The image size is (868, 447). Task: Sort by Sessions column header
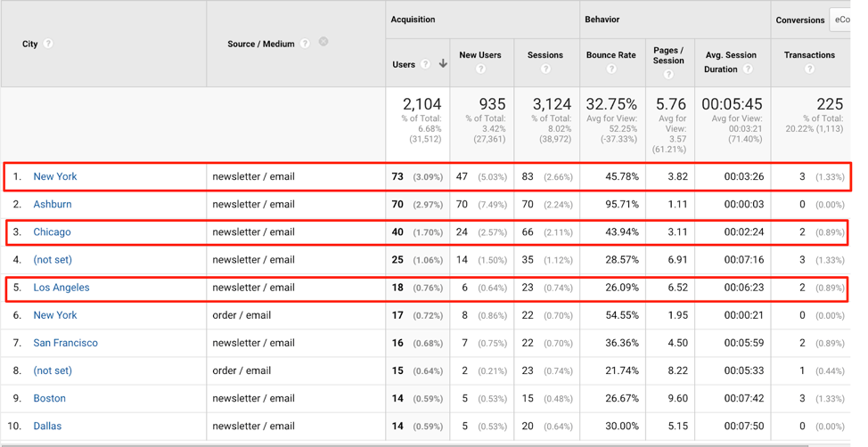(545, 55)
